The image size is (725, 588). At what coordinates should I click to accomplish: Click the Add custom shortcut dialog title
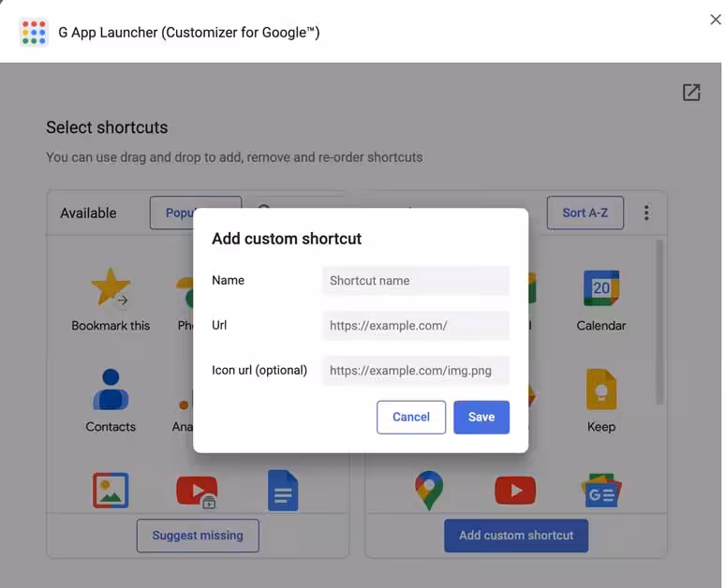point(287,239)
